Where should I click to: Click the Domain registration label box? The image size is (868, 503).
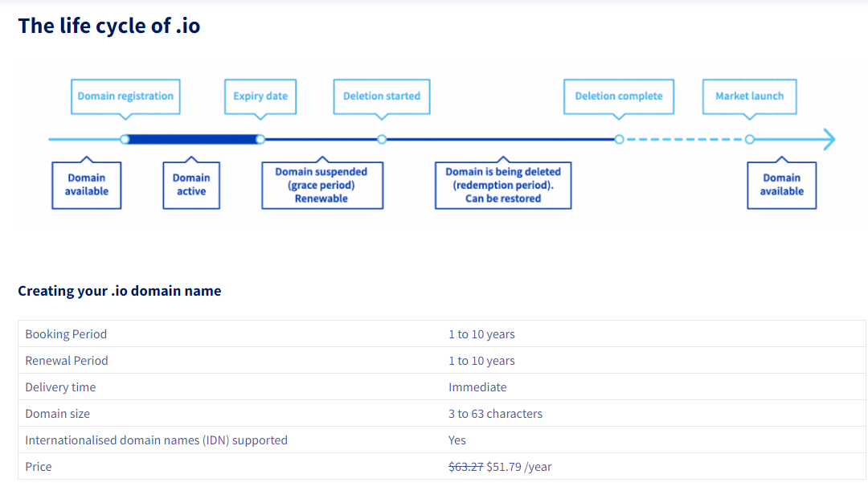pos(125,96)
